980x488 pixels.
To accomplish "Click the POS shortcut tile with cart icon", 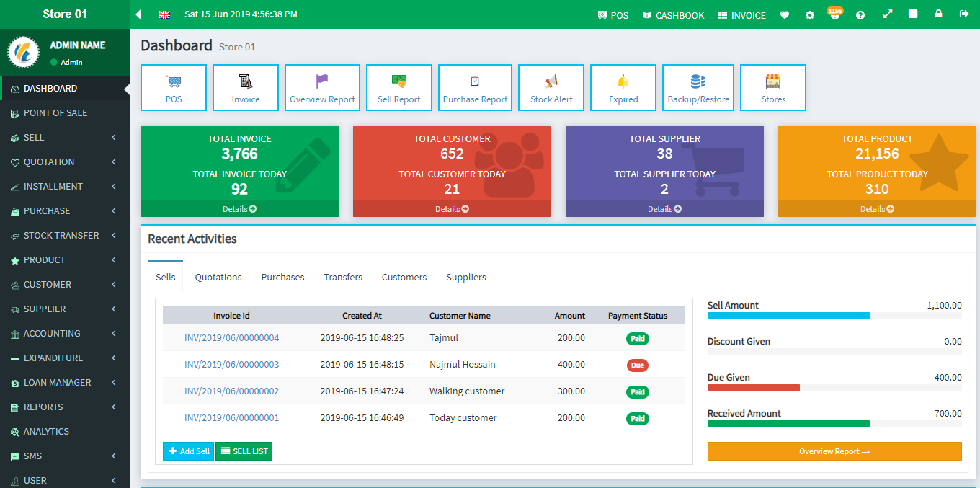I will click(x=174, y=88).
